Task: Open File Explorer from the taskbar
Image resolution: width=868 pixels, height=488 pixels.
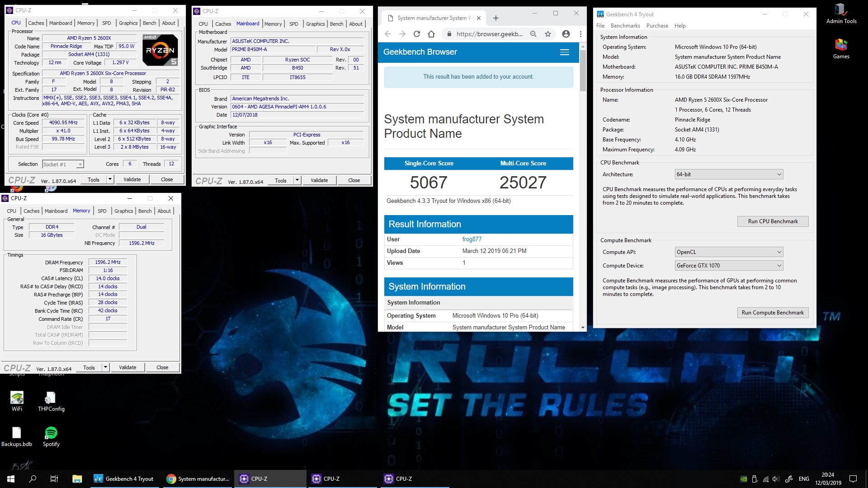Action: [x=77, y=479]
